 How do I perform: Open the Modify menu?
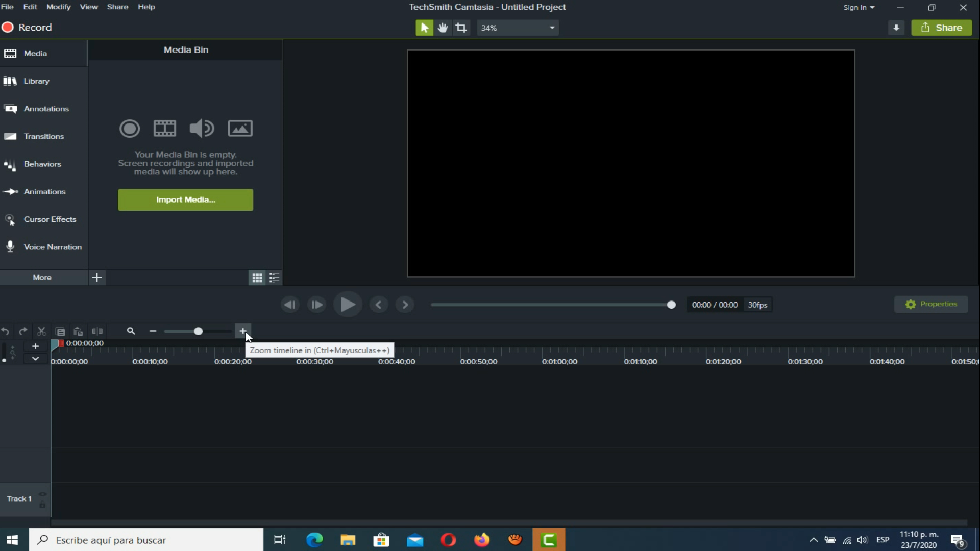59,7
